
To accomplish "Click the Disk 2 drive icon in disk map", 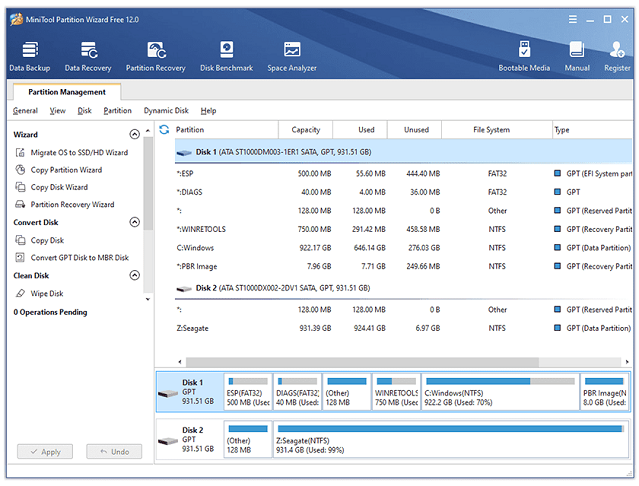I will pyautogui.click(x=168, y=441).
